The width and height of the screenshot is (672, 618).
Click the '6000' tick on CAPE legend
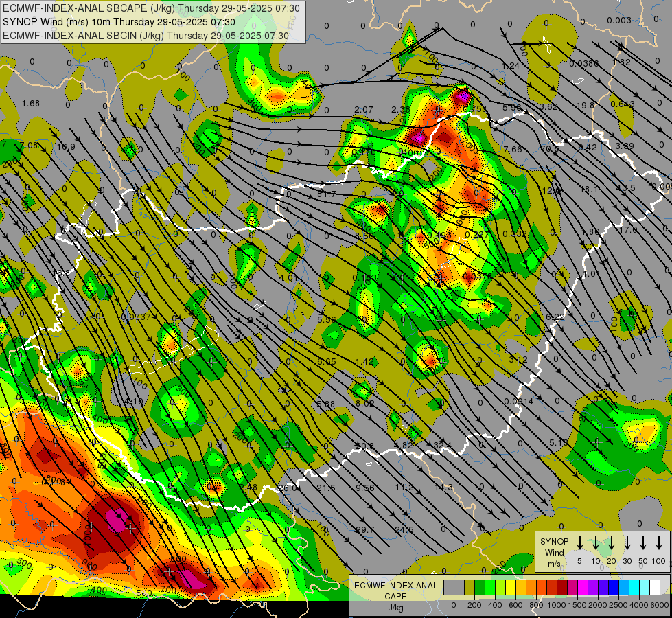tap(660, 605)
